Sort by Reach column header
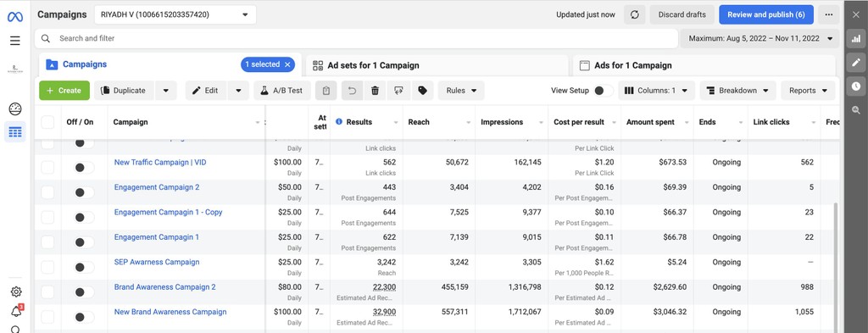 pos(419,122)
